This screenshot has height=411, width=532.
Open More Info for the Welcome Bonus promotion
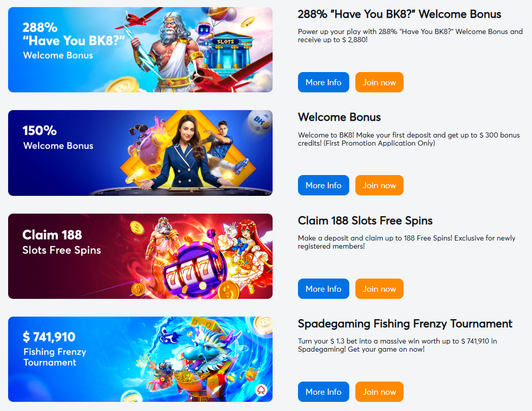tap(323, 185)
